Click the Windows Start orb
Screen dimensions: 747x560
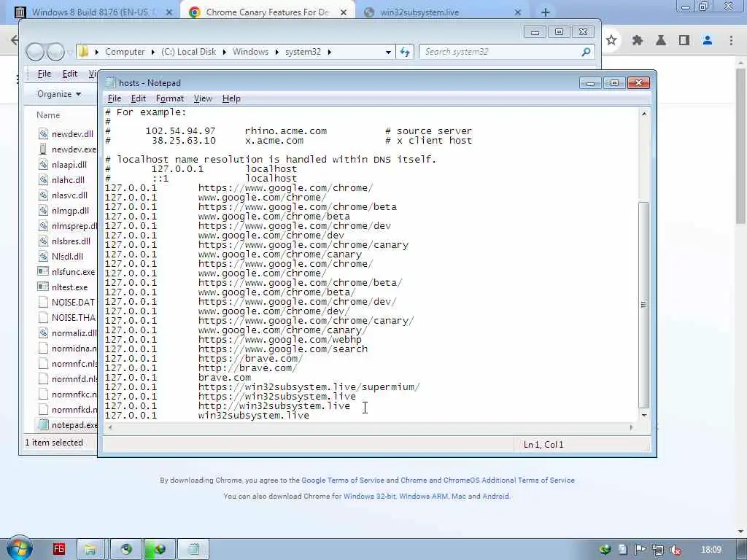18,548
